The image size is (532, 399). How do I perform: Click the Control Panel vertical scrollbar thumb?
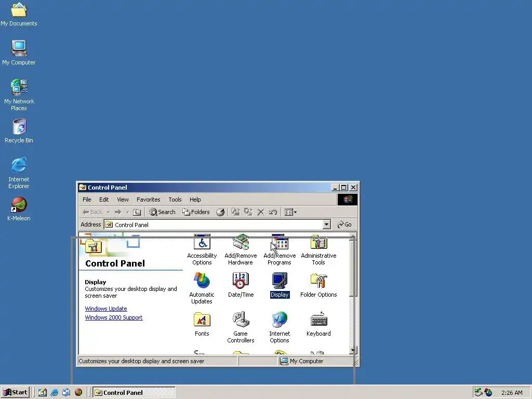[353, 269]
